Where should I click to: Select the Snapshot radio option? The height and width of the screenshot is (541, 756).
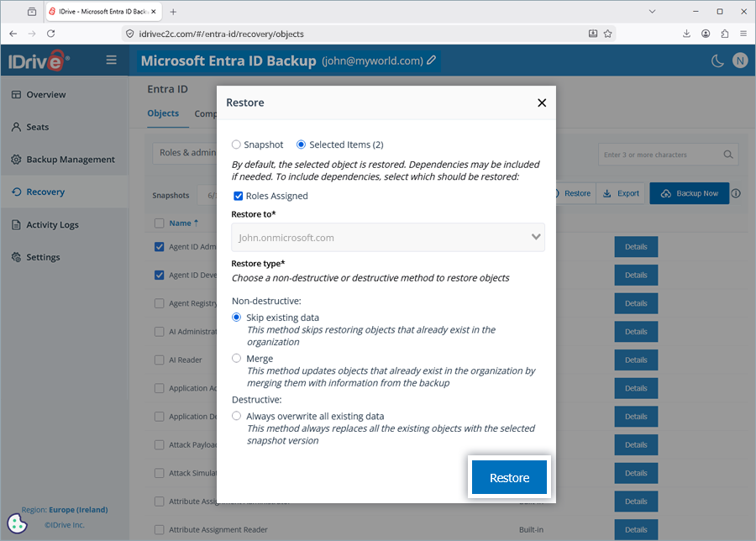[236, 144]
